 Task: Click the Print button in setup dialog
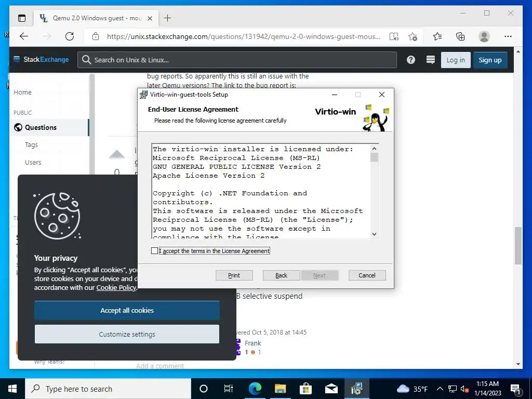pyautogui.click(x=234, y=275)
